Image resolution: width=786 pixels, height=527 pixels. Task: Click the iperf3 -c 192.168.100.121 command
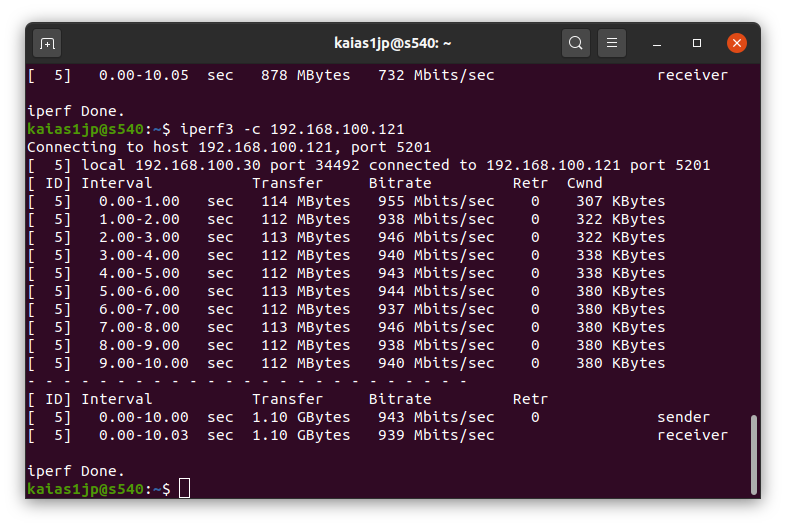292,129
